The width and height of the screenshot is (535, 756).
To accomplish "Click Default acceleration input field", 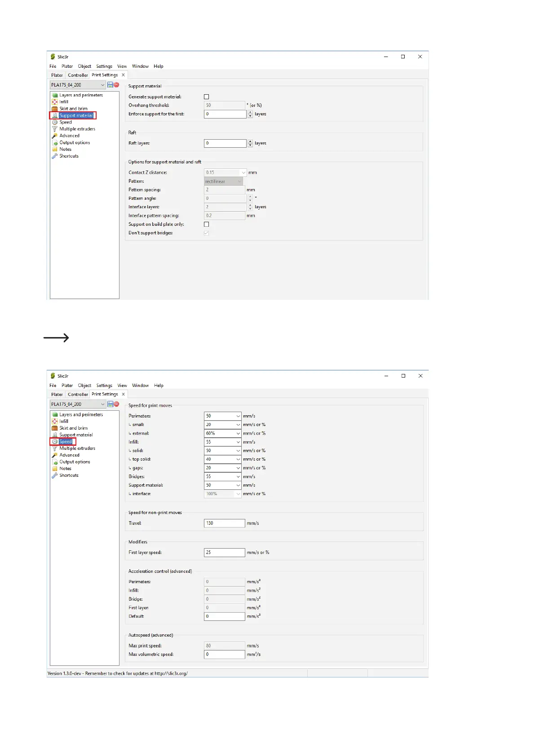I will click(225, 616).
